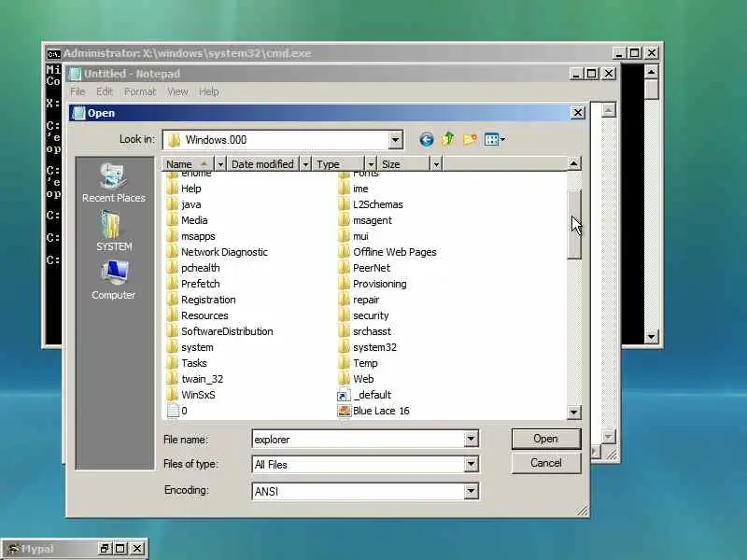
Task: Select the msapps folder
Action: pos(191,236)
